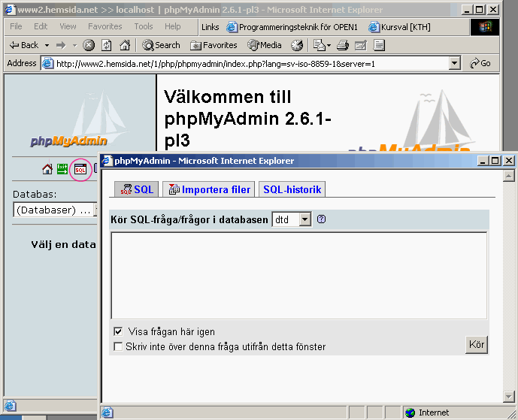Open the (Databaser) selector in sidebar
This screenshot has width=518, height=420.
point(56,210)
